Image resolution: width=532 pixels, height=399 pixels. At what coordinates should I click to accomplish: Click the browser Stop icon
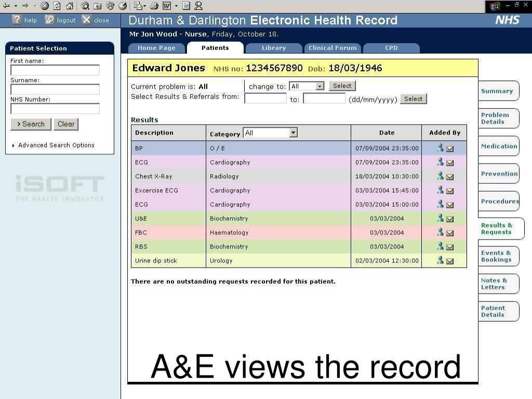pos(45,5)
